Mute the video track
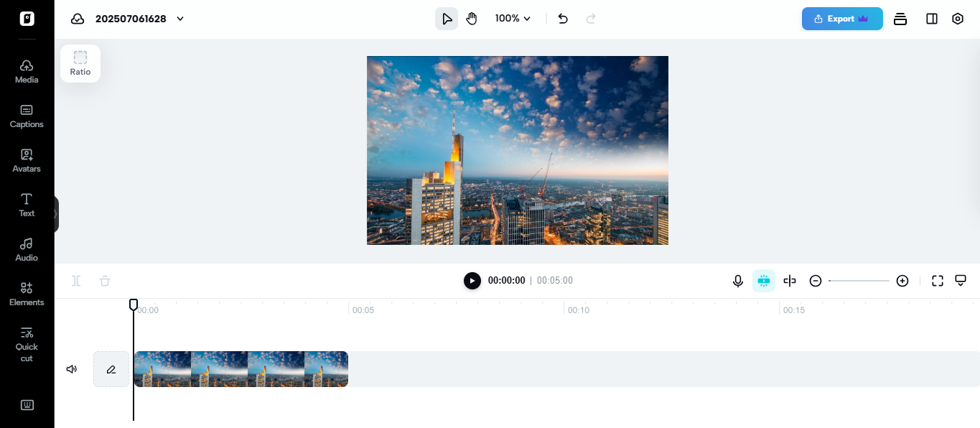 [71, 369]
